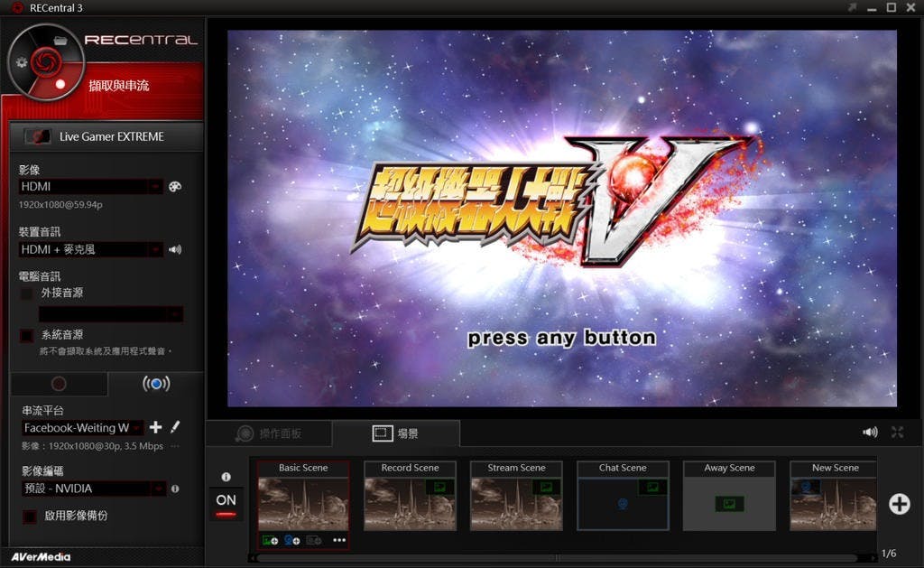Screen dimensions: 924x568
Task: Click the scene scrollbar left arrow
Action: pyautogui.click(x=253, y=557)
